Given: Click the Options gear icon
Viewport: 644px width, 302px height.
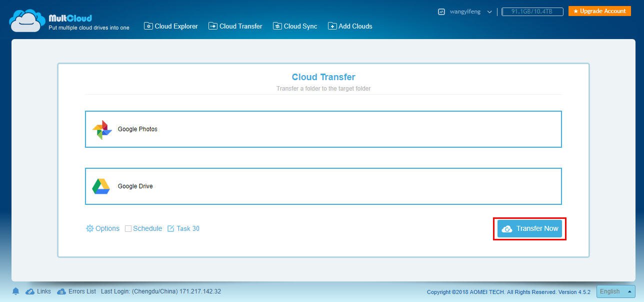Looking at the screenshot, I should [90, 228].
